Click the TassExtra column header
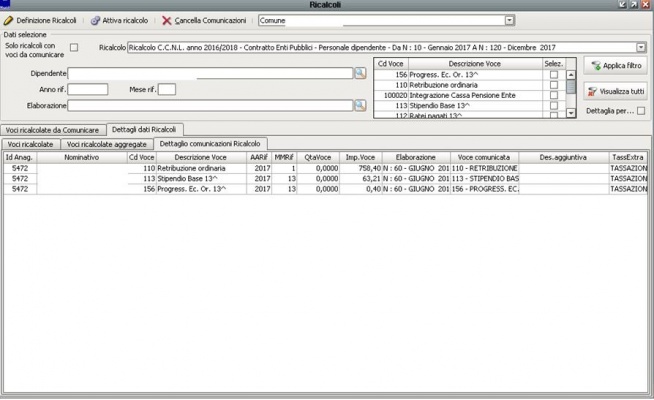Screen dimensions: 654x400 point(628,157)
